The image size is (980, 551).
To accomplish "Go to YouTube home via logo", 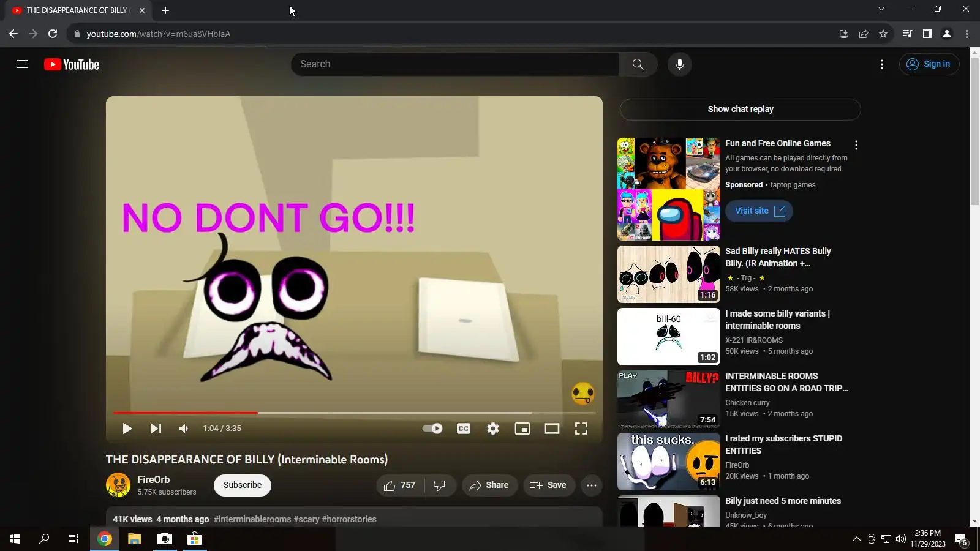I will pos(72,64).
